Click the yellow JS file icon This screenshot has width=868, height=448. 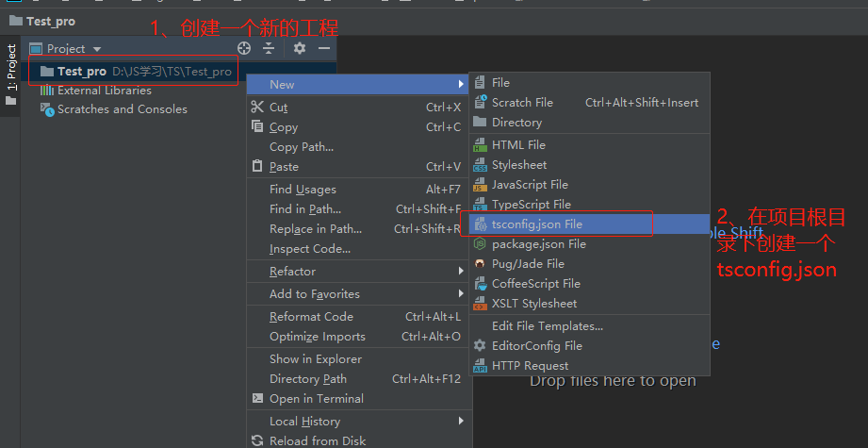click(480, 185)
